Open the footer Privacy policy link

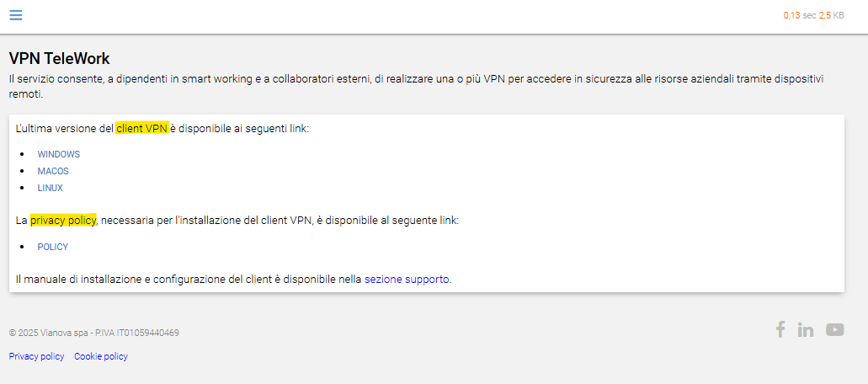[x=36, y=356]
